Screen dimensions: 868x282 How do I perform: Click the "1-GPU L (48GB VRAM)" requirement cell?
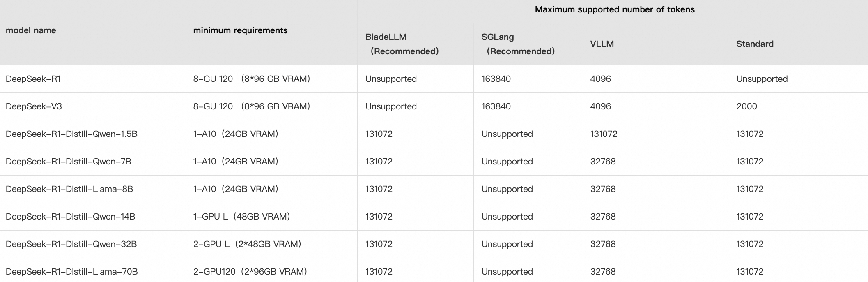click(x=241, y=217)
